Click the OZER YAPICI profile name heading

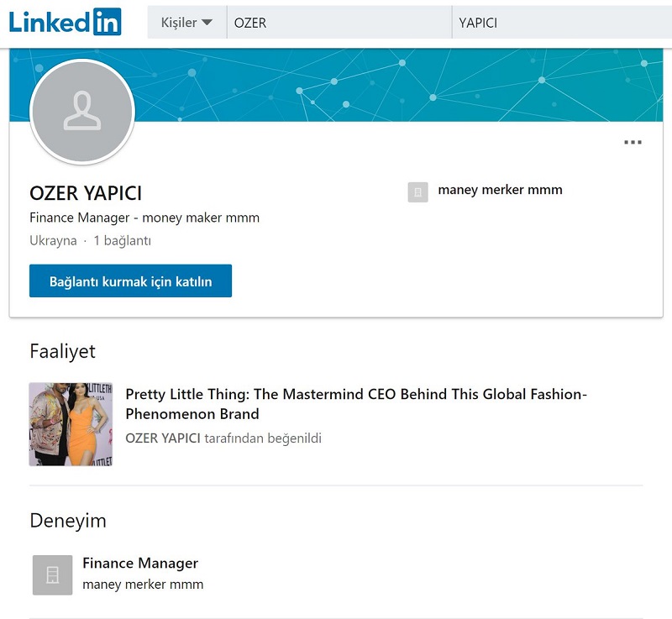(x=86, y=193)
